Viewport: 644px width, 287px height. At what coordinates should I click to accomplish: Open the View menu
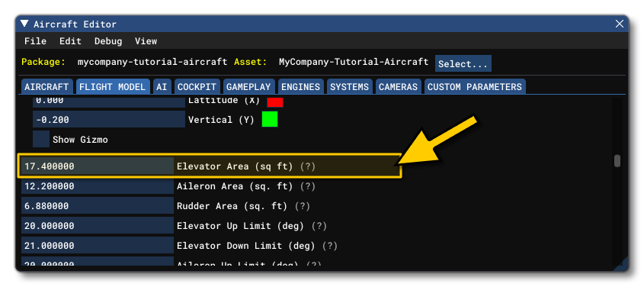coord(146,41)
